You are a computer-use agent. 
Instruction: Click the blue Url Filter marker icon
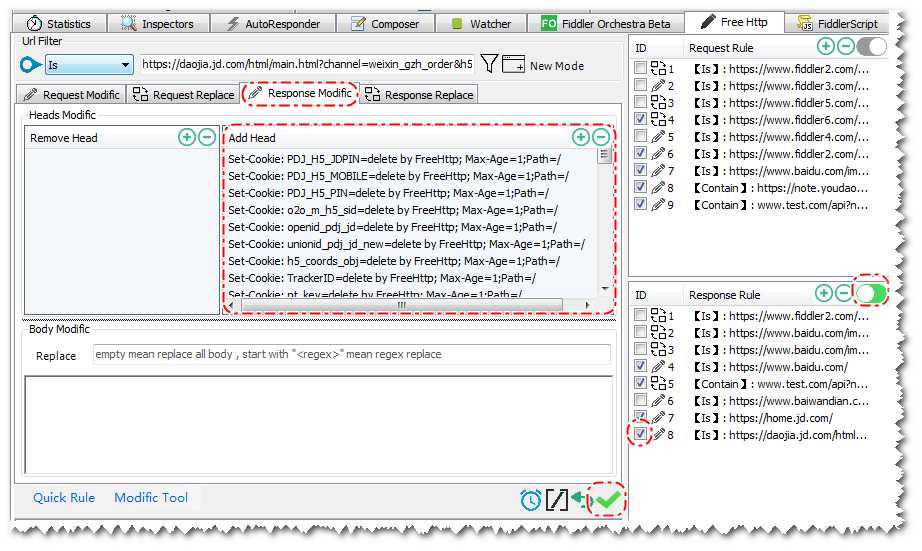coord(30,64)
